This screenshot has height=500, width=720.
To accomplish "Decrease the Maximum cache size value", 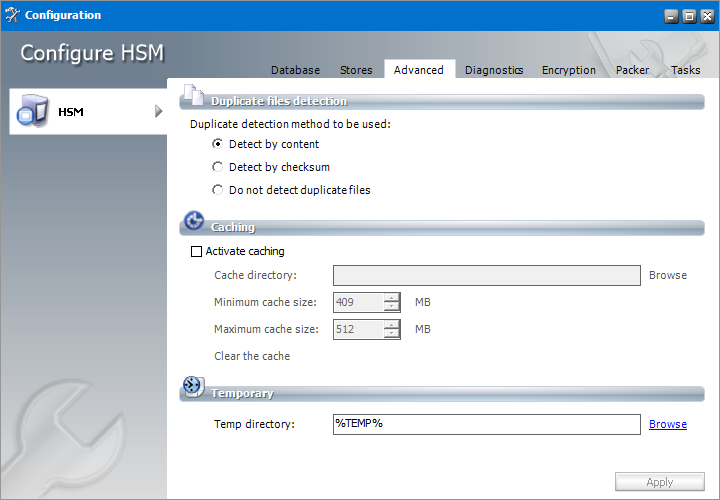I will (392, 333).
